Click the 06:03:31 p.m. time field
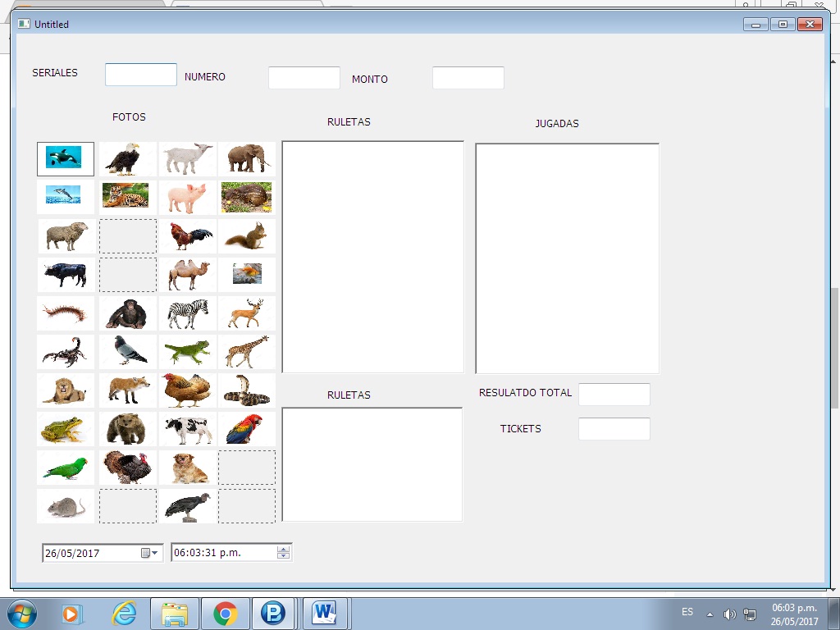Viewport: 840px width, 630px height. (231, 552)
